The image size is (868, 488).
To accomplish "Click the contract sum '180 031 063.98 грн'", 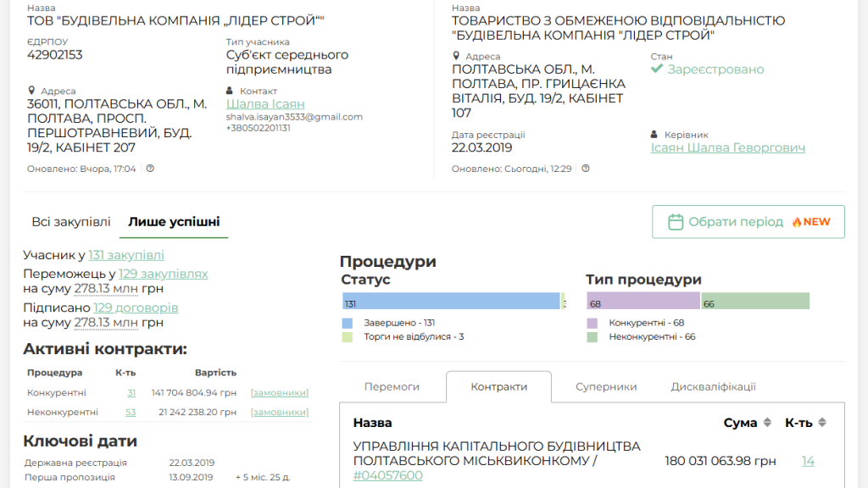I will [x=721, y=461].
